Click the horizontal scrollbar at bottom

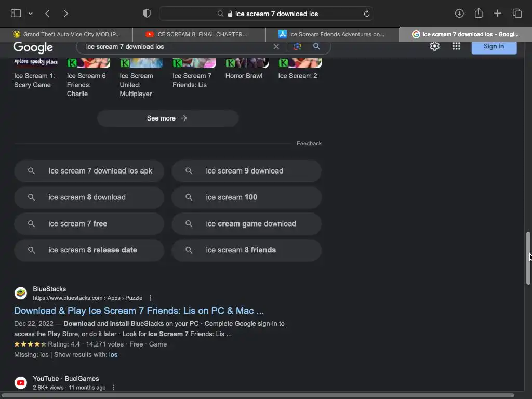(x=258, y=395)
